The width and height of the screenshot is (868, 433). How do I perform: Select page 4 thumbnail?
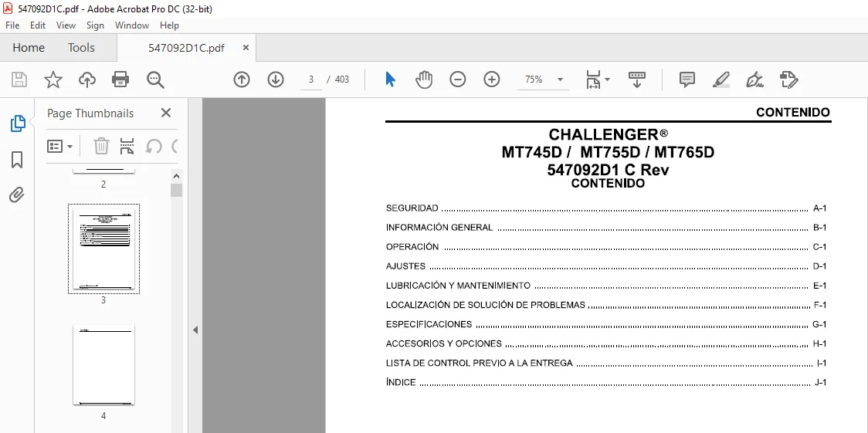pos(103,365)
